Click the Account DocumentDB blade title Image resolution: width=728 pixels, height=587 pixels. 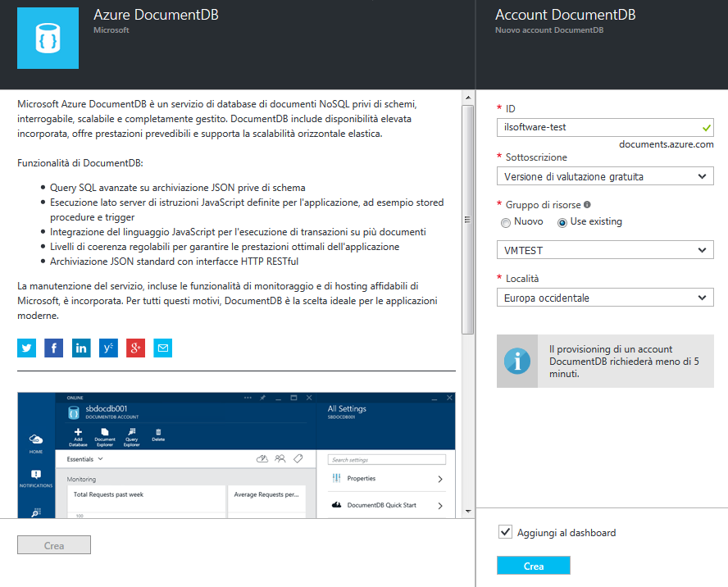(x=566, y=15)
